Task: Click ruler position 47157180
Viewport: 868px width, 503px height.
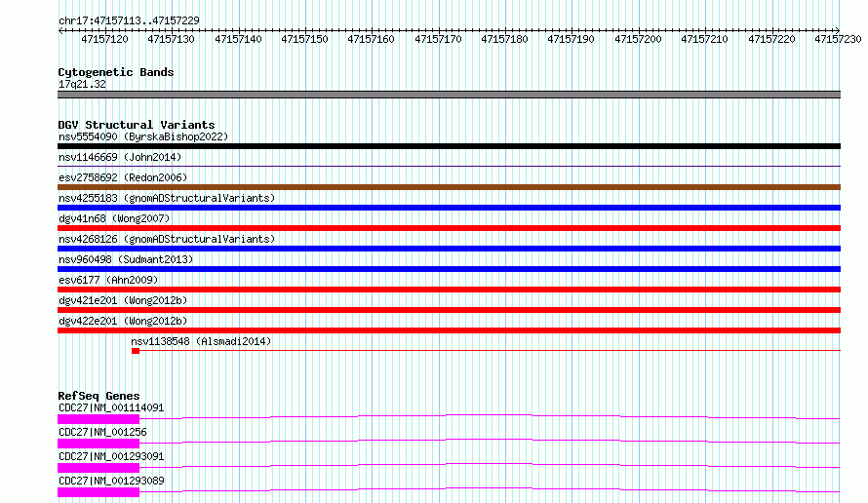Action: point(504,39)
